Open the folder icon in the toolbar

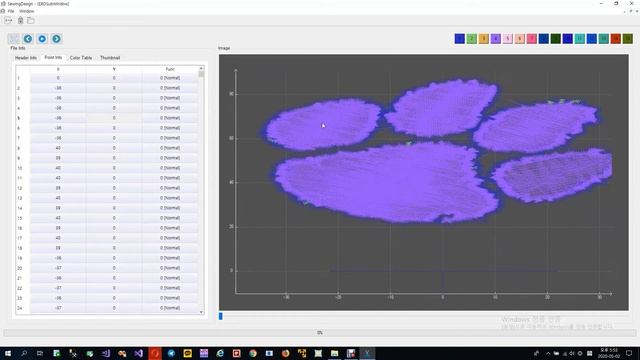click(31, 20)
